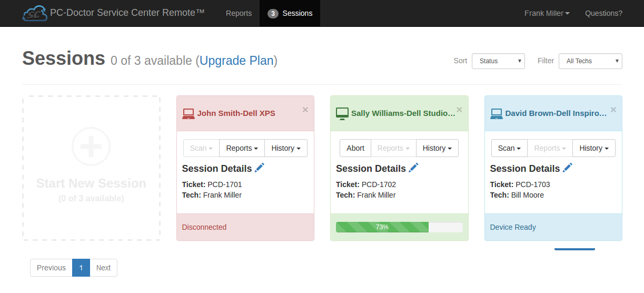This screenshot has height=293, width=644.
Task: Click the Start New Session tile
Action: (91, 168)
